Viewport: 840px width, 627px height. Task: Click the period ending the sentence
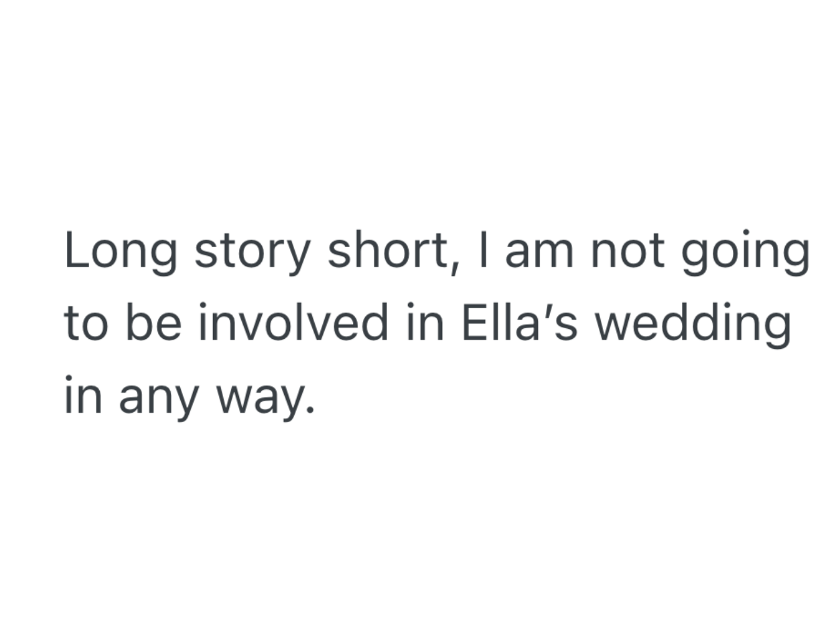click(309, 410)
